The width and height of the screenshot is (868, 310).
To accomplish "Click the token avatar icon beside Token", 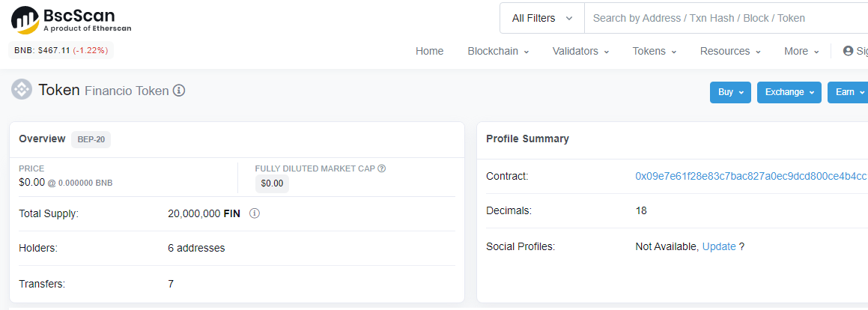I will point(22,90).
